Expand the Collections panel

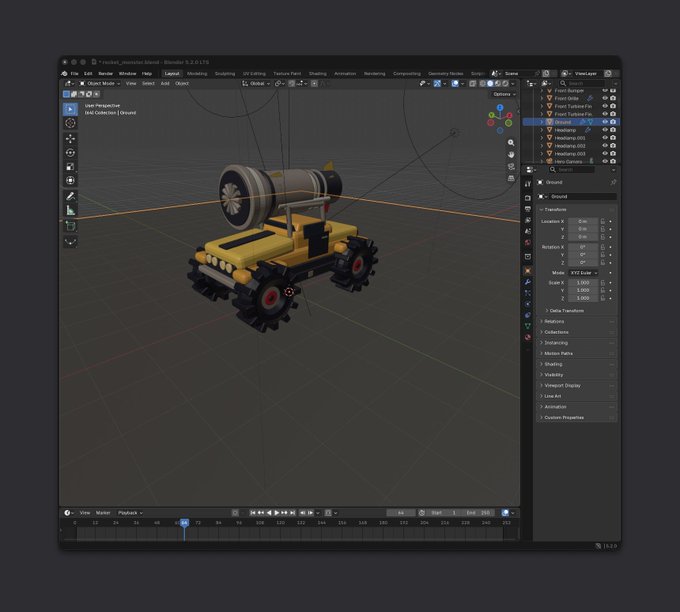[577, 332]
